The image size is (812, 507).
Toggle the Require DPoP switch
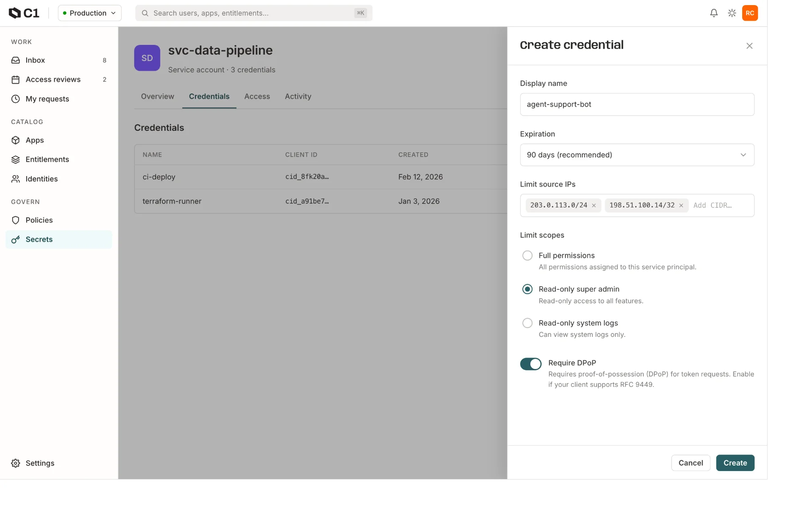[x=531, y=364]
